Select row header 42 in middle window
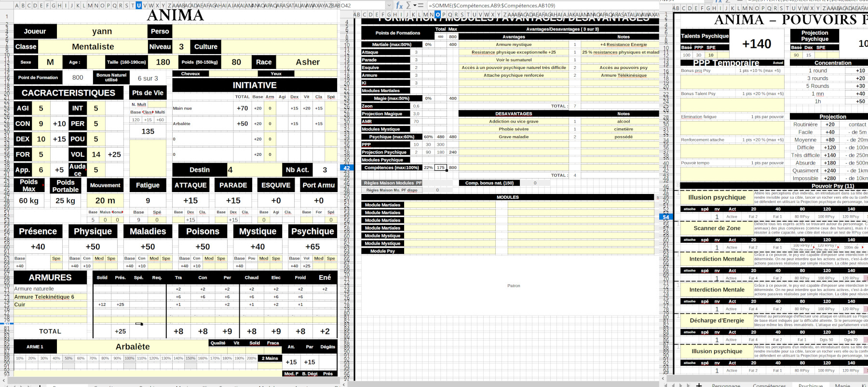The height and width of the screenshot is (387, 868). 346,168
